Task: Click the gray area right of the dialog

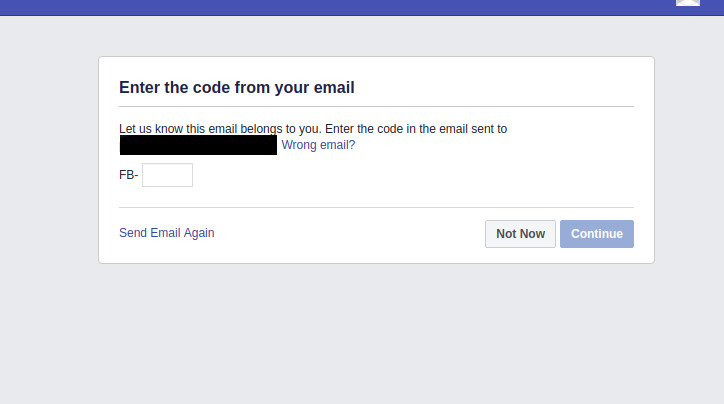Action: [x=690, y=160]
